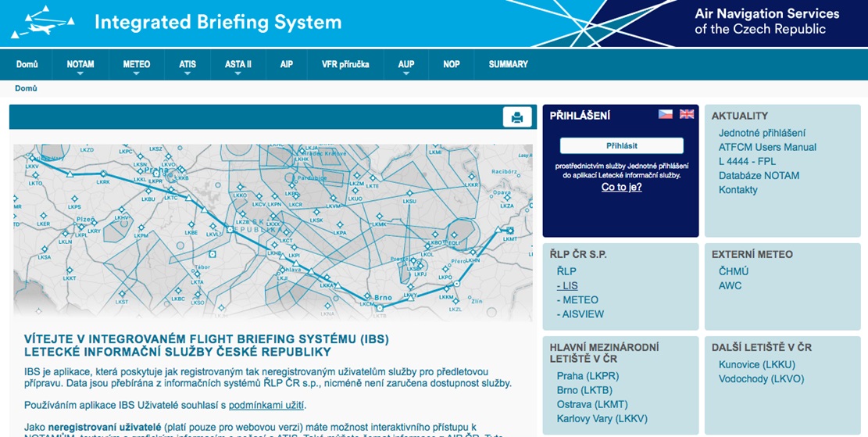This screenshot has height=437, width=868.
Task: Click the Air Navigation Services header text
Action: point(766,22)
